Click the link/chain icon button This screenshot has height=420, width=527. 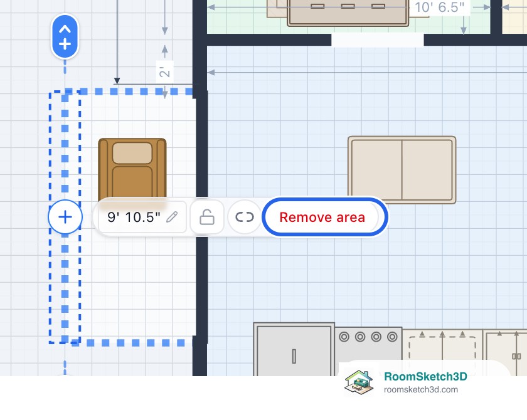pos(244,217)
